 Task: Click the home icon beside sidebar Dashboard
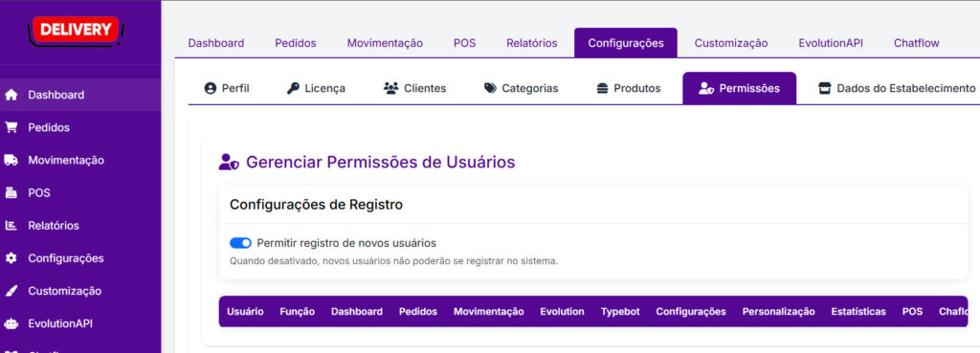point(11,95)
